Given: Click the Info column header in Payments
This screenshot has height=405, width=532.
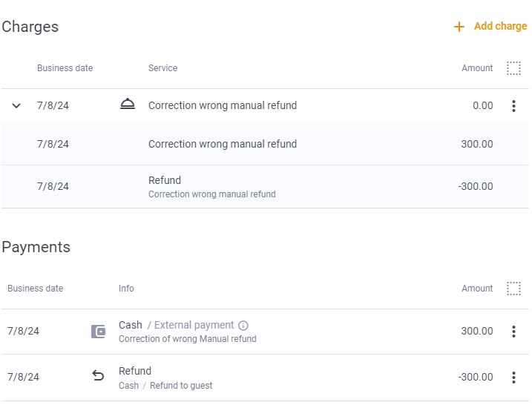Looking at the screenshot, I should [126, 289].
